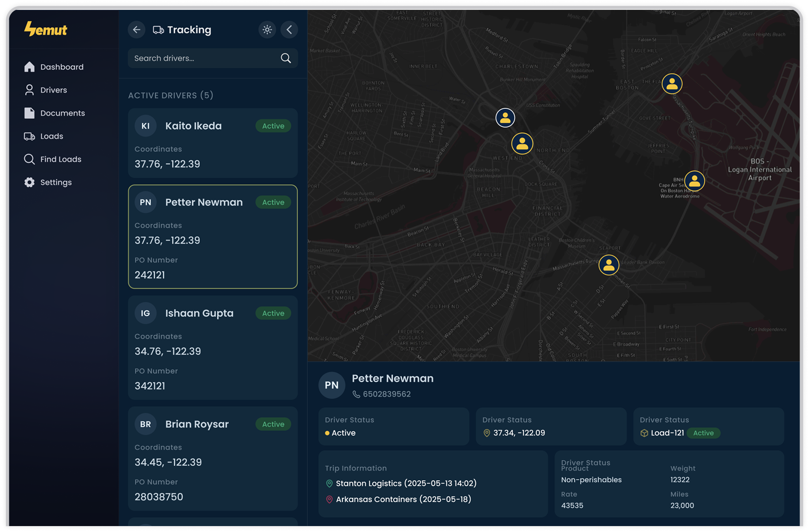Go back using the arrow button
809x532 pixels.
point(136,30)
